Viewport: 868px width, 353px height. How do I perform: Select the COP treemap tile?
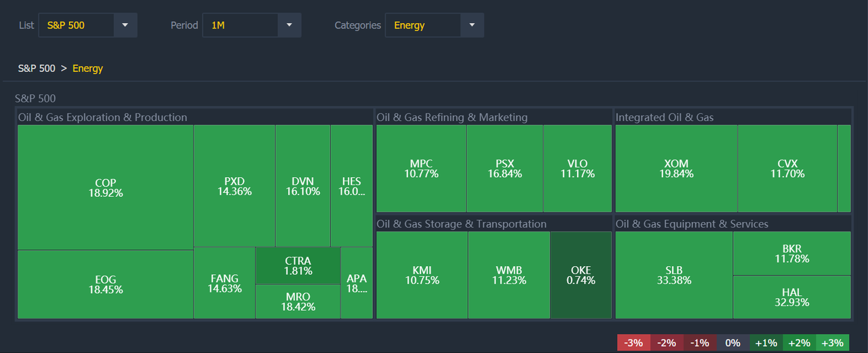(x=105, y=187)
